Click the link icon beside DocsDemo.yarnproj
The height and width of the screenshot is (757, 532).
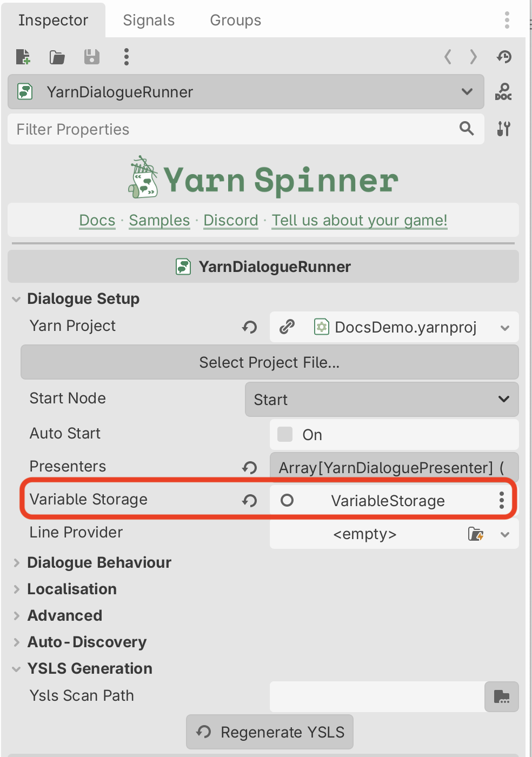(287, 327)
